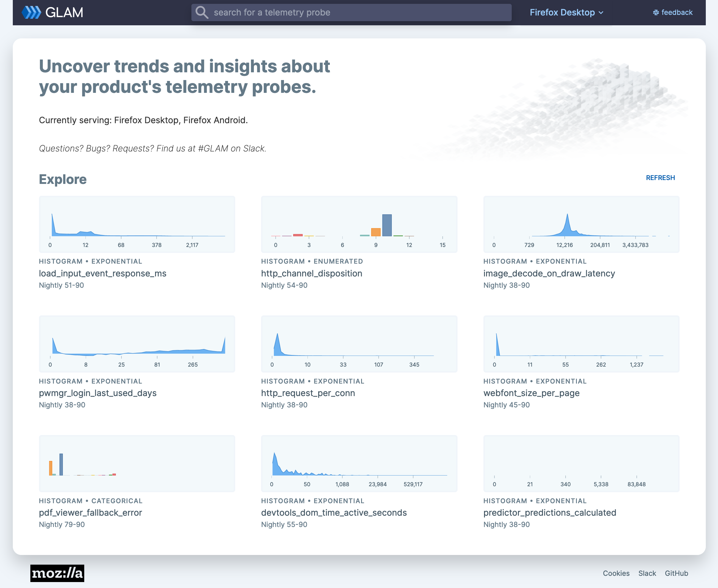Open the Firefox Desktop product selector
718x588 pixels.
click(x=562, y=12)
